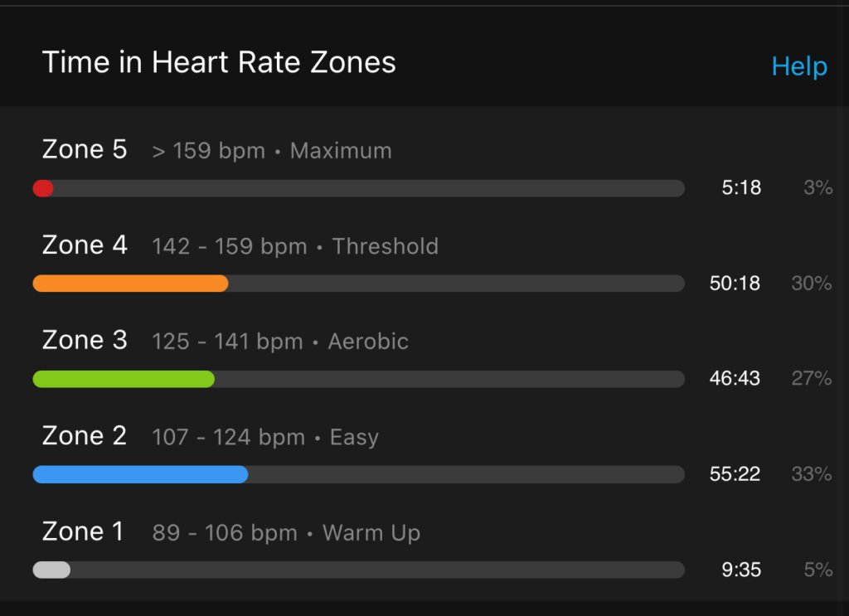Click the green Zone 3 bar fill

[x=124, y=379]
